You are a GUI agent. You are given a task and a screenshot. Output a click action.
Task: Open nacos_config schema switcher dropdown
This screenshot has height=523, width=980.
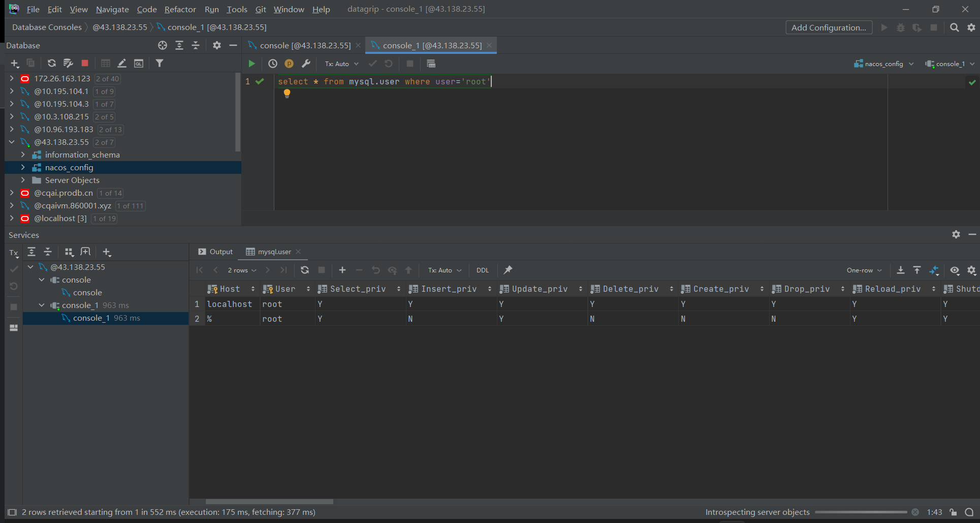(884, 64)
